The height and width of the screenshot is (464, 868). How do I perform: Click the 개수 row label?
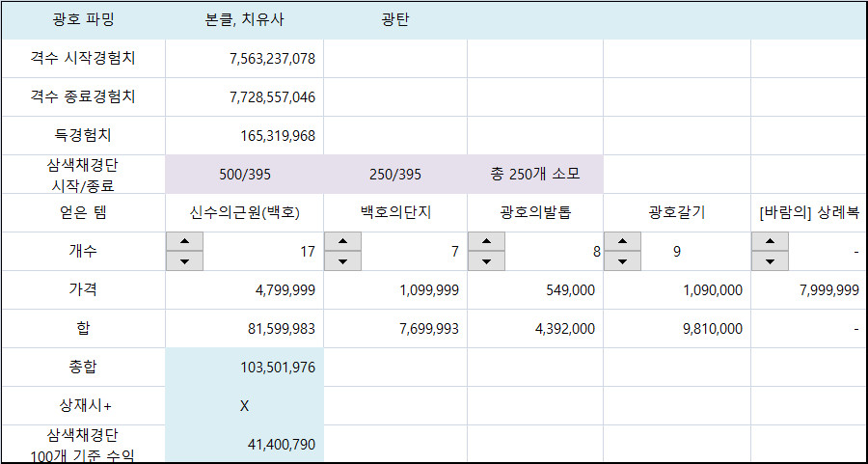(83, 251)
